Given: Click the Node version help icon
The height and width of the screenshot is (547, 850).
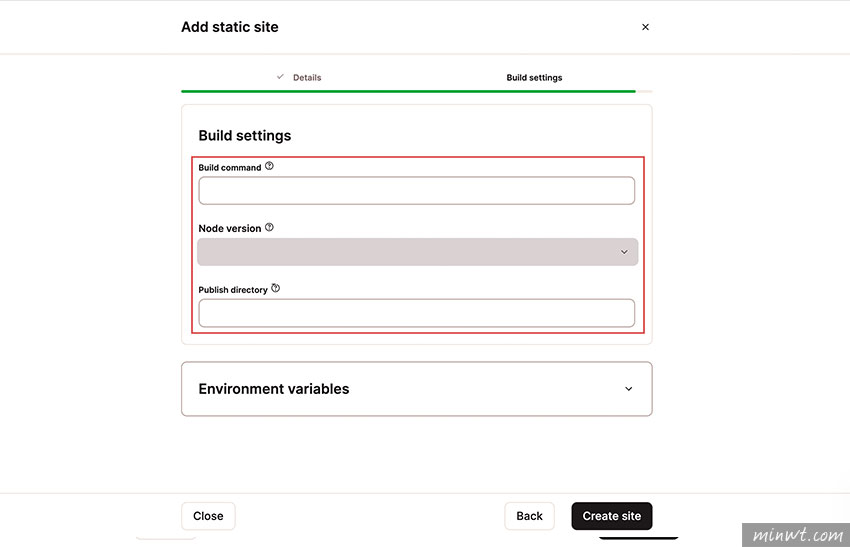Looking at the screenshot, I should pyautogui.click(x=269, y=228).
